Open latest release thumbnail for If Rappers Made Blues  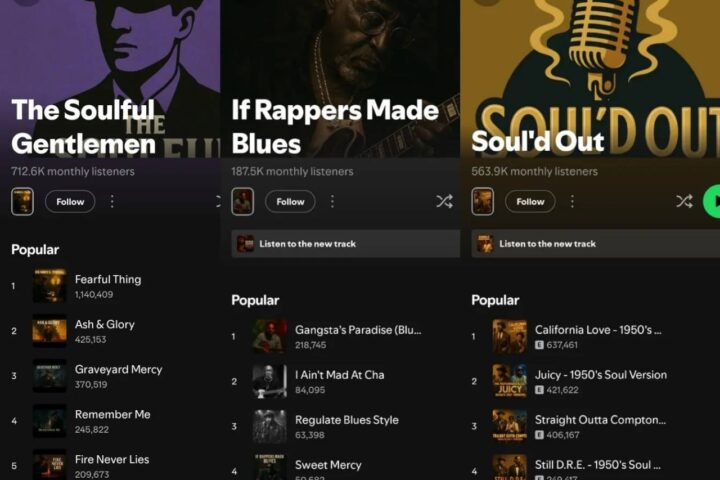[x=242, y=202]
